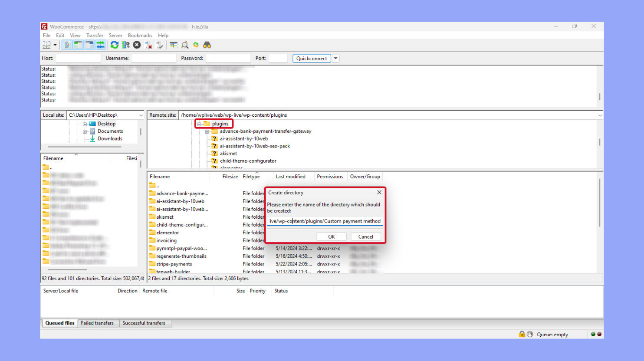Open the Bookmarks menu
The height and width of the screenshot is (361, 644).
pyautogui.click(x=140, y=36)
